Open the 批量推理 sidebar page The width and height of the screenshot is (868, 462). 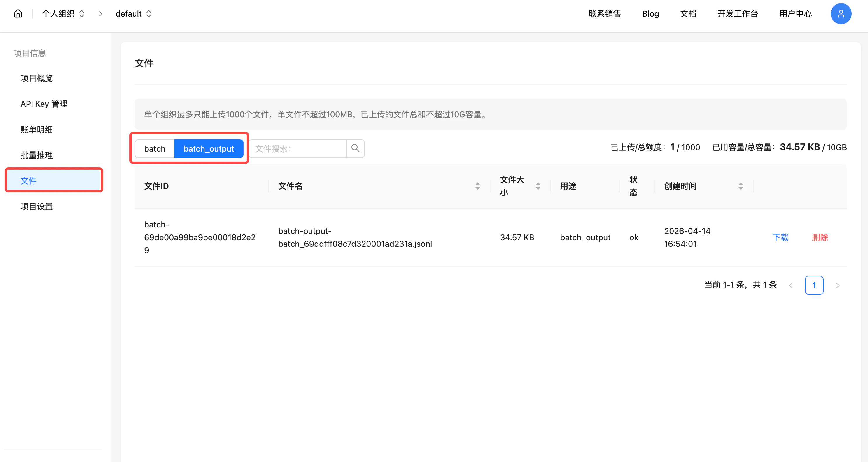[x=36, y=155]
